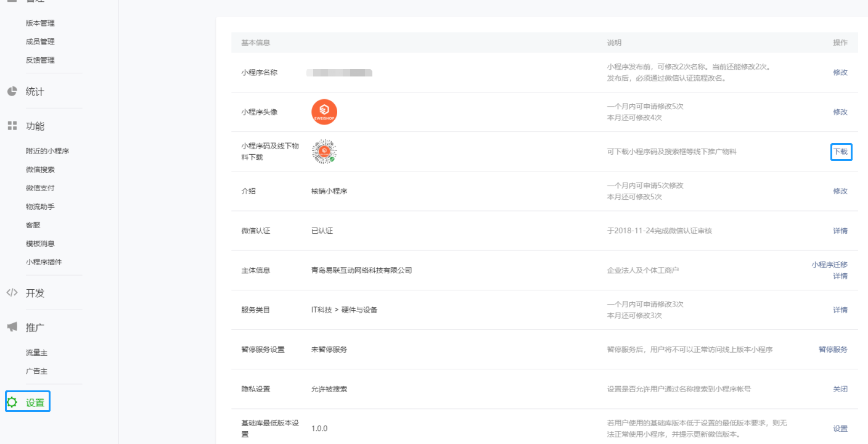This screenshot has width=868, height=444.
Task: Click 可下载小程序码及搜索框等线下推广物料 text
Action: point(671,152)
